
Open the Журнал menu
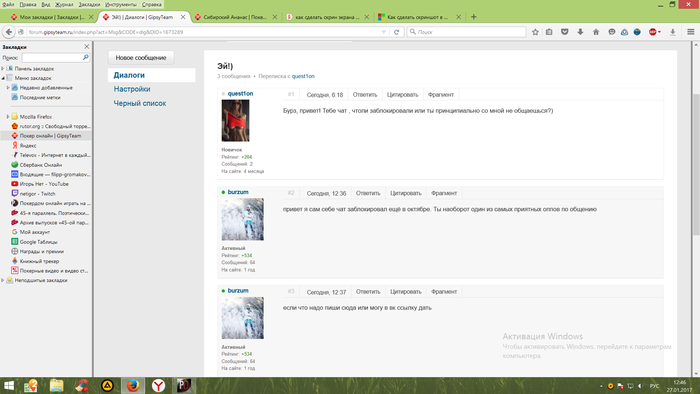tap(64, 4)
